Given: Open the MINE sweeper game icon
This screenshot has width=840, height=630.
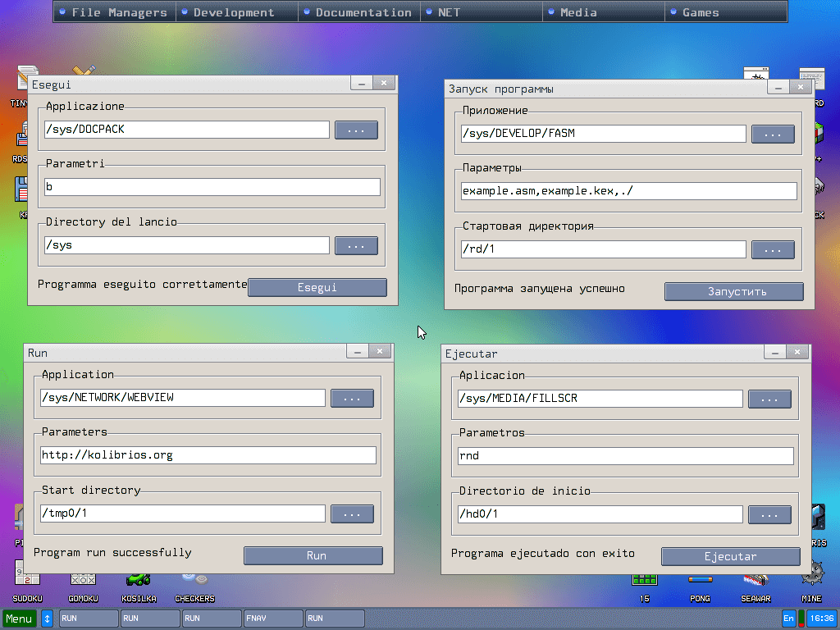Looking at the screenshot, I should point(811,585).
